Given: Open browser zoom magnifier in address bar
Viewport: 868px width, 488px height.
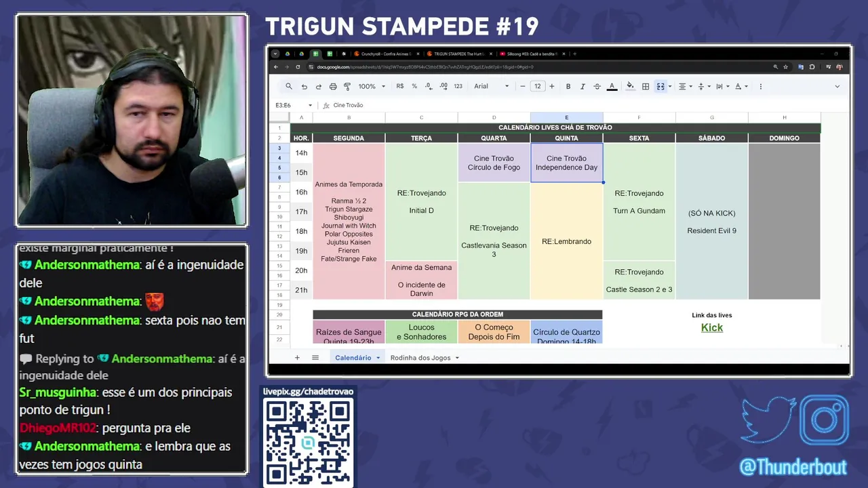Looking at the screenshot, I should click(775, 67).
